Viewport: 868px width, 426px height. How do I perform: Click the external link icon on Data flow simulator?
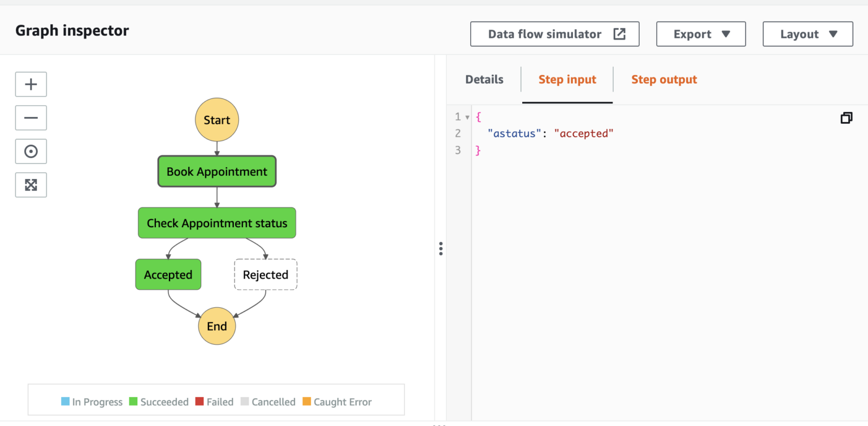(x=619, y=33)
